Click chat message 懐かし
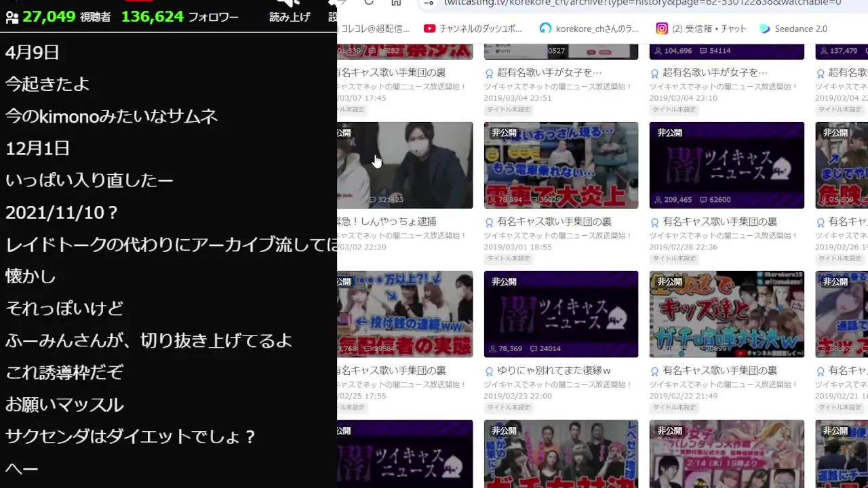 coord(31,277)
